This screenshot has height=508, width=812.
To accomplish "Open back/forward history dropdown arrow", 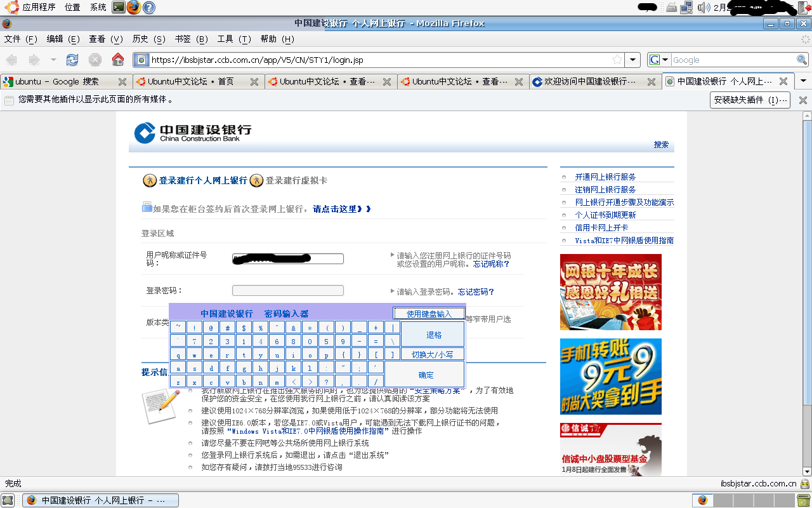I will [53, 60].
